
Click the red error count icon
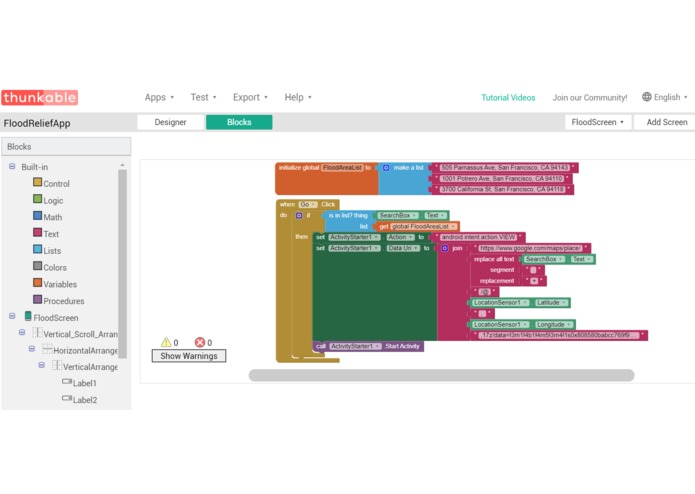pos(200,342)
